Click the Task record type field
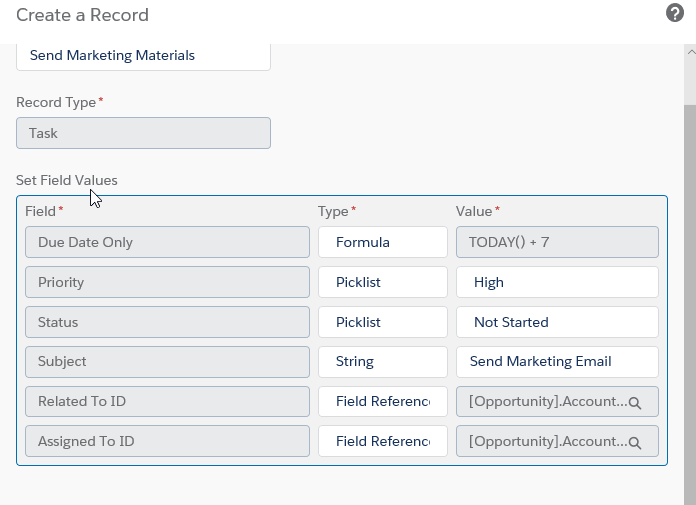696x505 pixels. (143, 133)
